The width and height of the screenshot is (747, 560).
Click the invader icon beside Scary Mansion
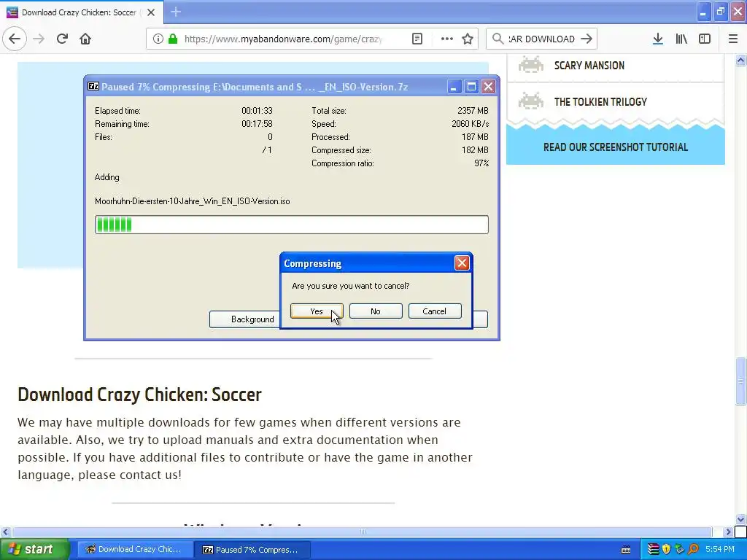click(531, 65)
